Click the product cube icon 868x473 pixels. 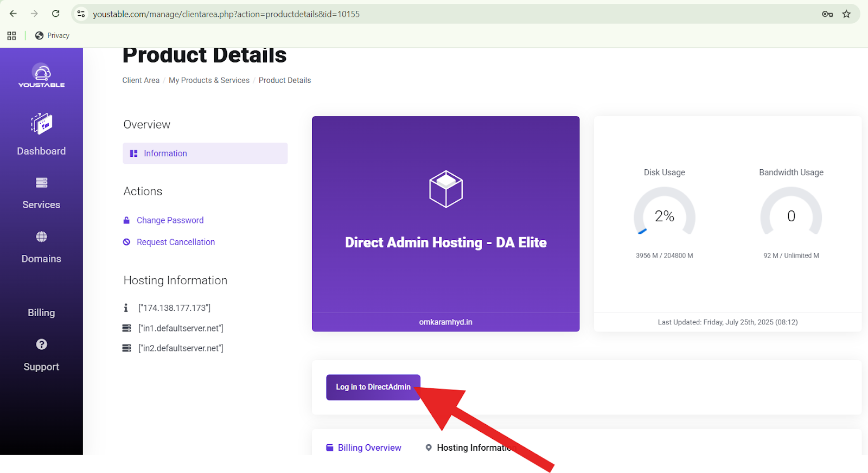(x=446, y=189)
